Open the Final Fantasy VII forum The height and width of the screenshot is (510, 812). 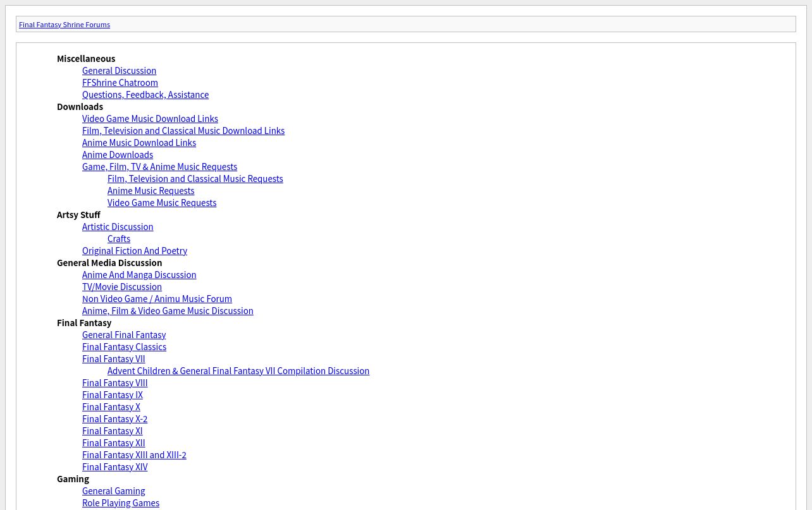tap(114, 359)
